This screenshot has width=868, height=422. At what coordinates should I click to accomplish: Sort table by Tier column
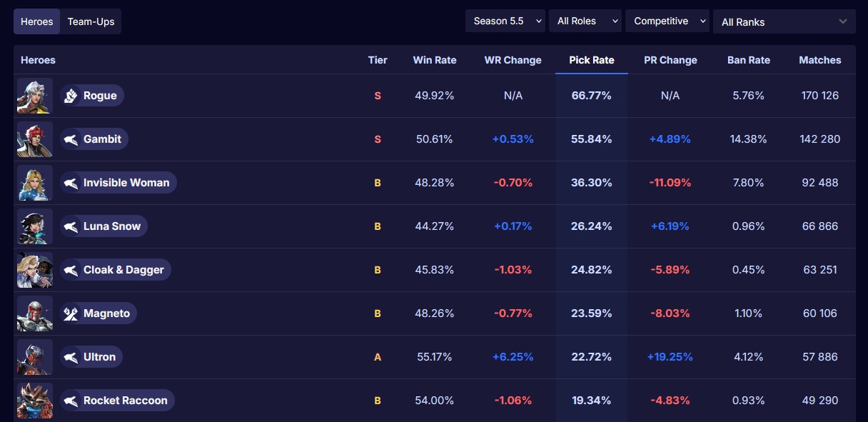pos(378,60)
